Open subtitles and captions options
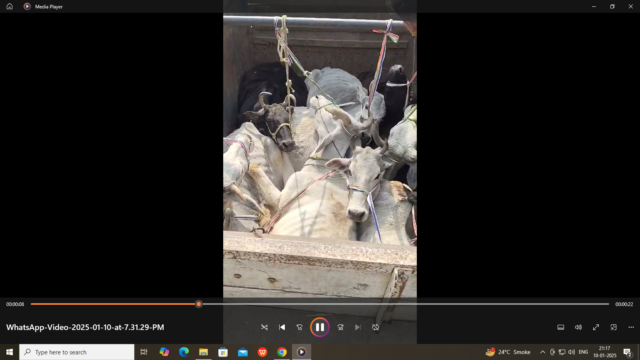Viewport: 640px width, 360px height. [561, 327]
